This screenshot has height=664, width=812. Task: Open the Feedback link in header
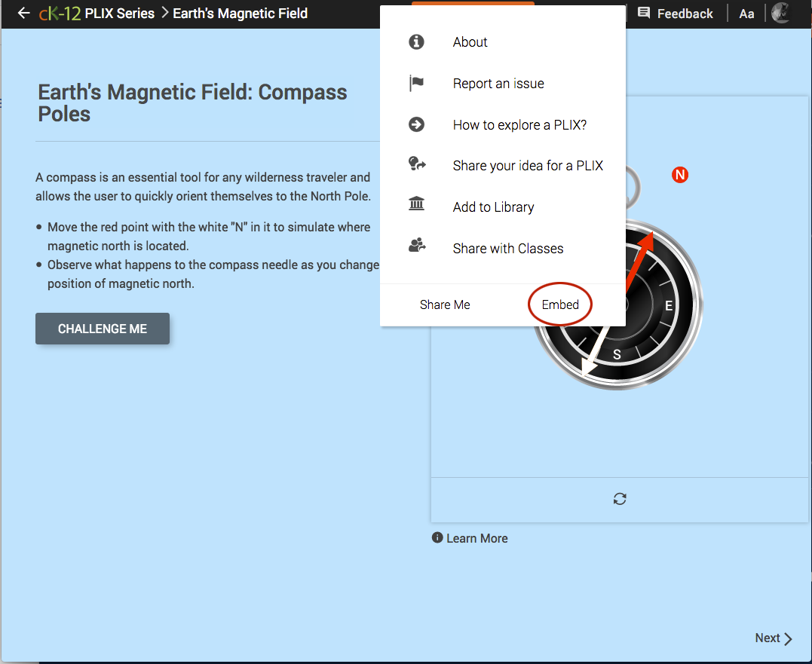[676, 14]
